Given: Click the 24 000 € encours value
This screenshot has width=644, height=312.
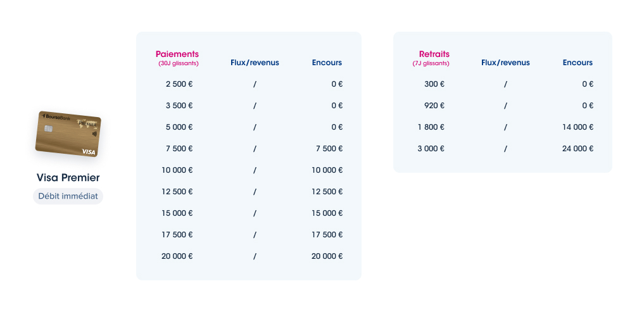Looking at the screenshot, I should 578,149.
